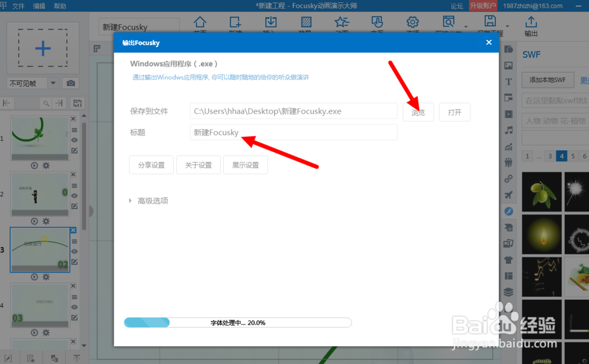Viewport: 589px width, 364px height.
Task: Toggle visibility eye of frame 1
Action: 74,140
